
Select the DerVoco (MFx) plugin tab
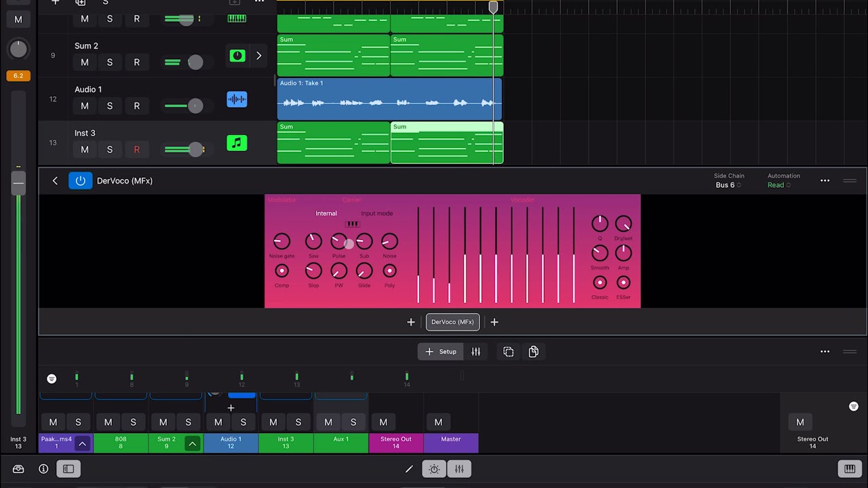[x=452, y=322]
